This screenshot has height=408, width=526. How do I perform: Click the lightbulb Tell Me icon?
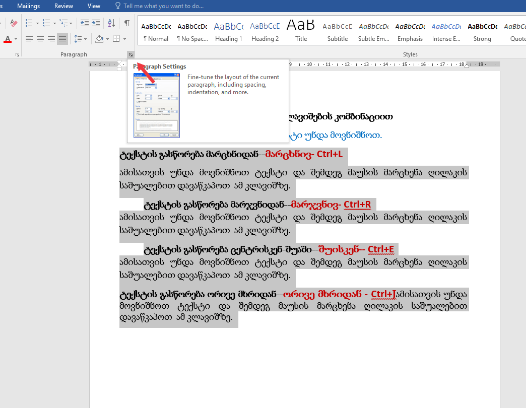118,6
